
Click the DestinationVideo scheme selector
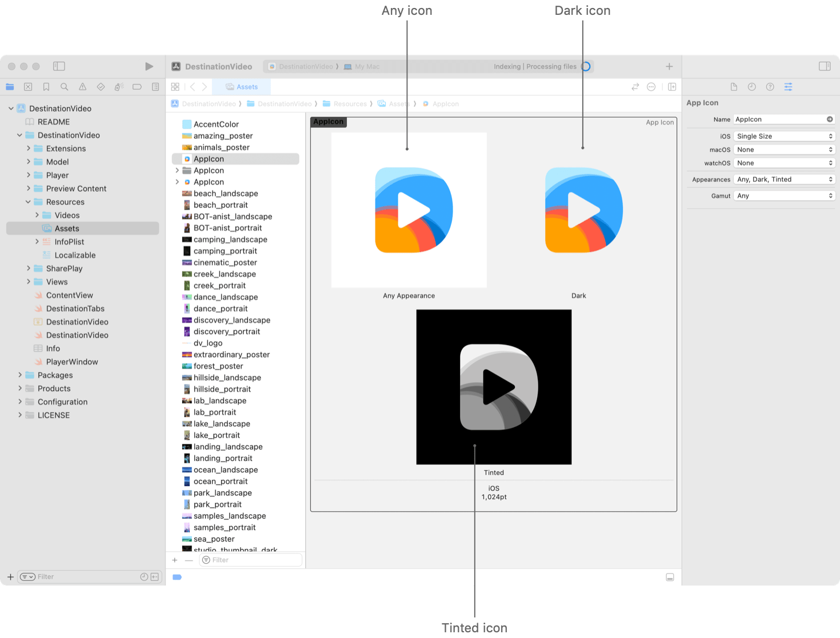point(301,66)
